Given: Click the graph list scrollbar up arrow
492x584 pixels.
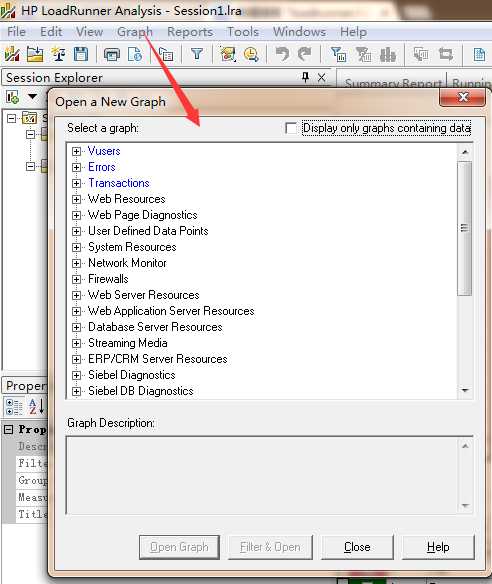Looking at the screenshot, I should coord(465,152).
